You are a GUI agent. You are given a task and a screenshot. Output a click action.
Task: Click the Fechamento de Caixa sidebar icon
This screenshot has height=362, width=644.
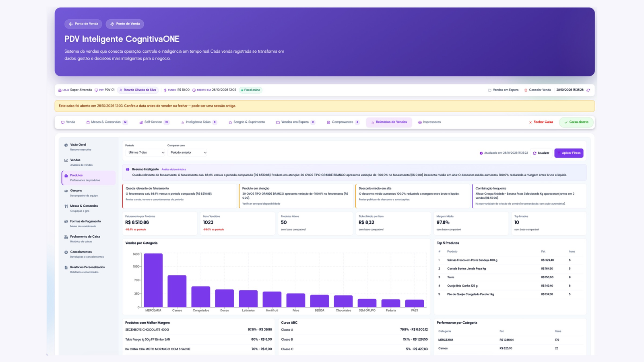[x=66, y=237]
